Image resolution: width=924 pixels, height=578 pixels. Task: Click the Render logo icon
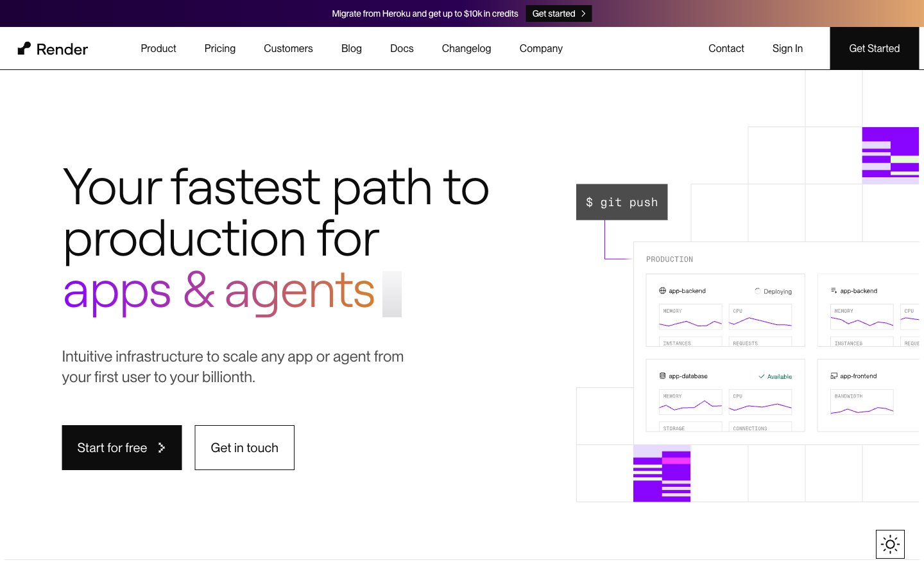tap(24, 48)
